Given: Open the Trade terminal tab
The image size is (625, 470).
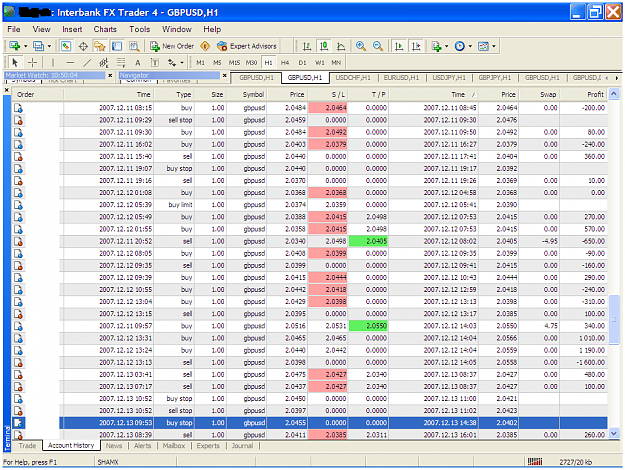Looking at the screenshot, I should click(x=27, y=446).
